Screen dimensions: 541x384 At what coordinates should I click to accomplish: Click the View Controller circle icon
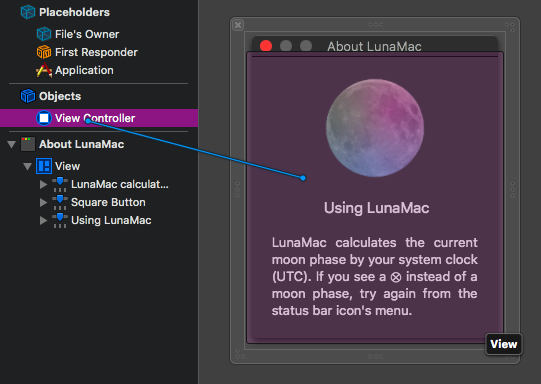pos(44,118)
